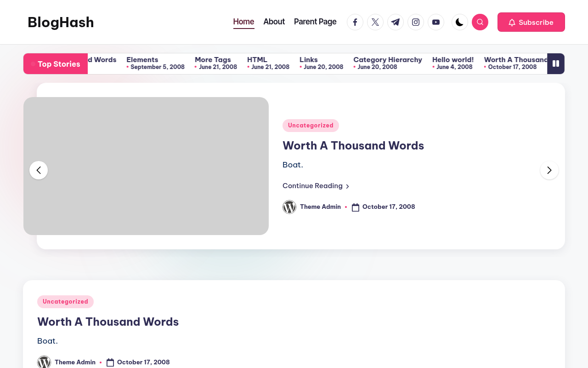588x368 pixels.
Task: Open the Links ticker story
Action: tap(309, 60)
